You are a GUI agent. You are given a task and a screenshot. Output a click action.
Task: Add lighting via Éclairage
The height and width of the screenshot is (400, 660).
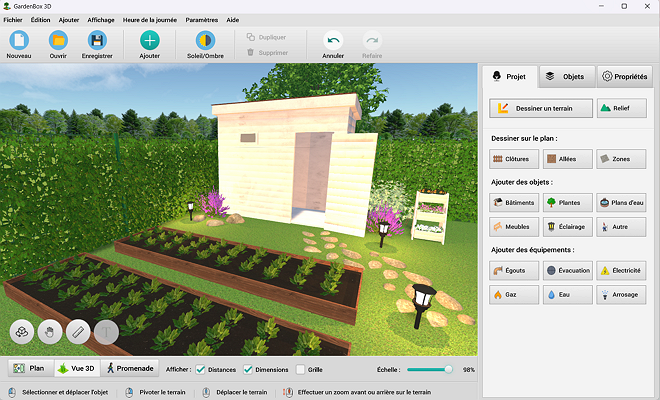pos(567,227)
